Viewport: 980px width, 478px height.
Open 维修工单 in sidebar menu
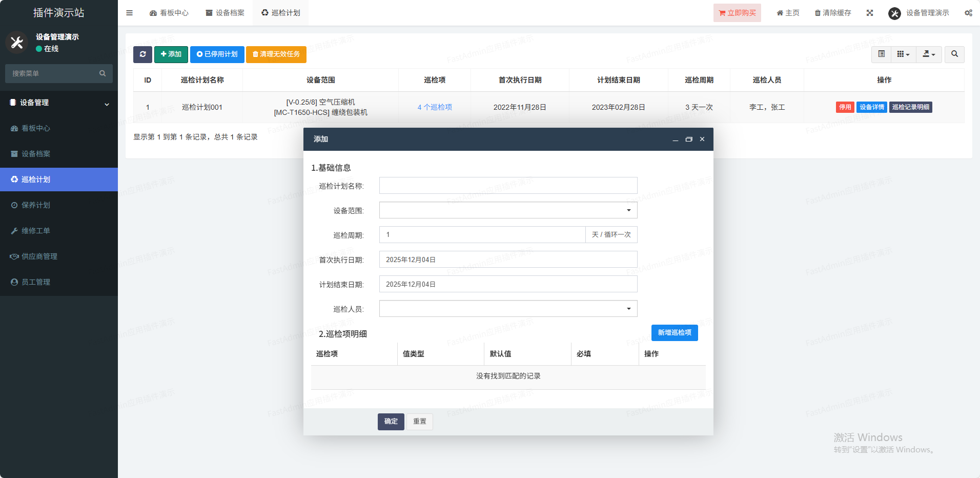coord(36,231)
